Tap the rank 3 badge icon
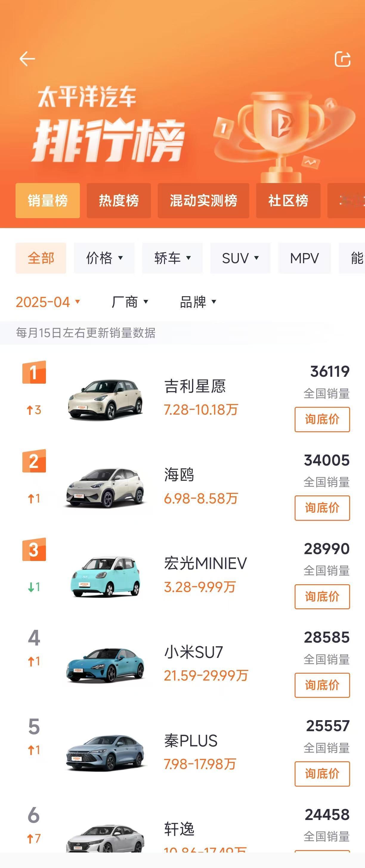Screen dimensions: 365x868 click(x=34, y=550)
